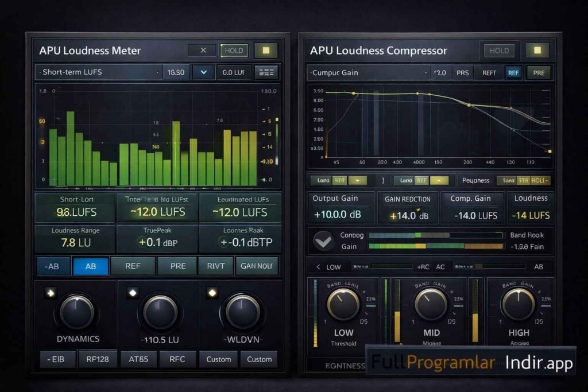Select the PRS tab in the Compressor header
Viewport: 588px width, 392px height.
463,72
